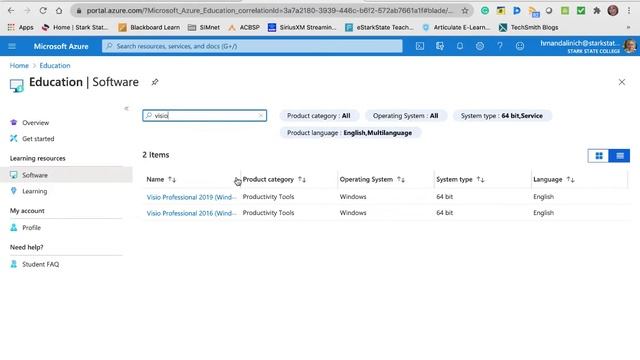Image resolution: width=640 pixels, height=360 pixels.
Task: Open SiriusXM Streaming bookmark
Action: [x=302, y=27]
